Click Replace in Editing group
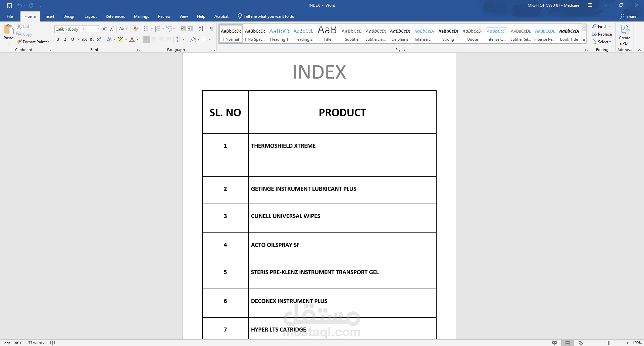The width and height of the screenshot is (644, 346). 602,34
